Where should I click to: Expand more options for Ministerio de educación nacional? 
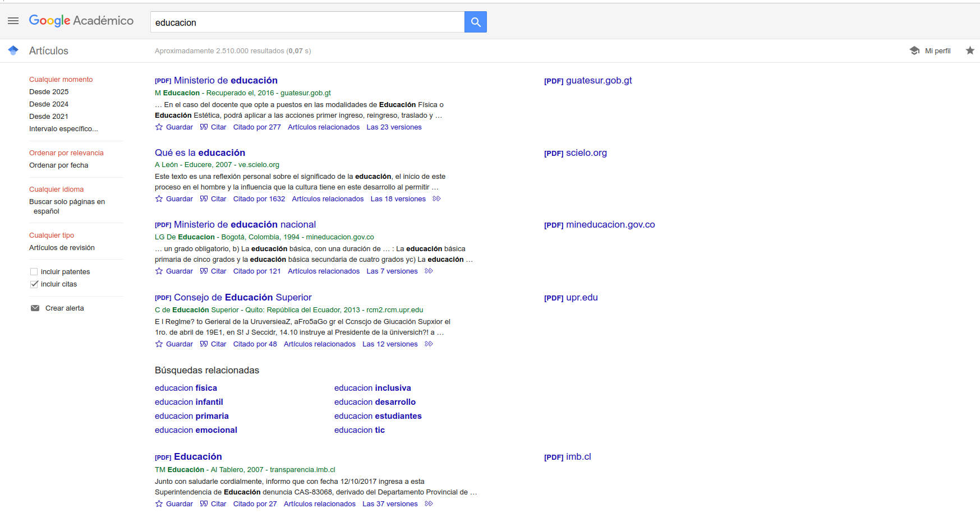point(429,271)
